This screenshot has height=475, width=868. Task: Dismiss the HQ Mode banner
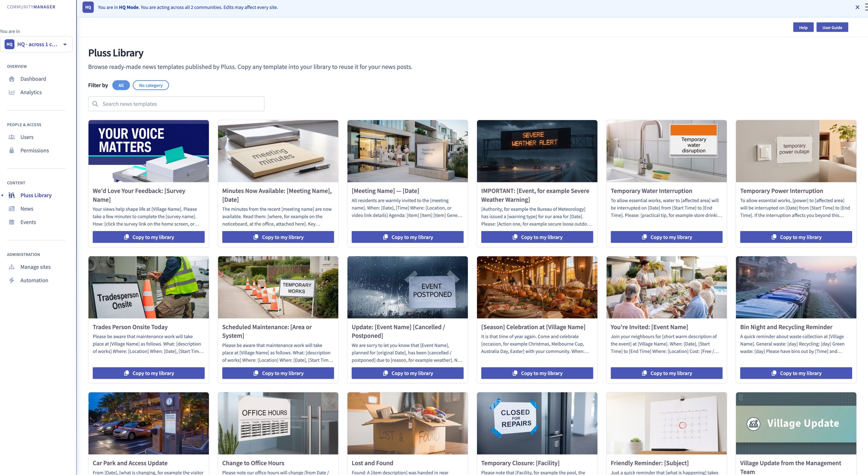pyautogui.click(x=857, y=7)
